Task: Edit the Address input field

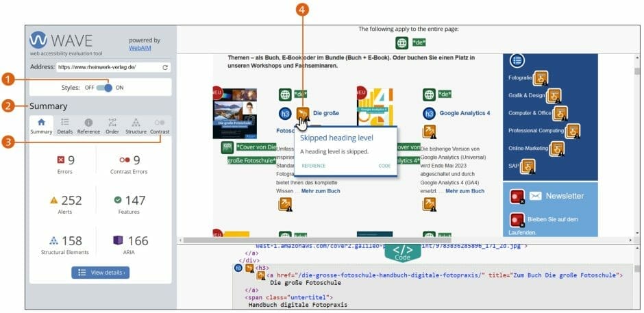Action: tap(113, 67)
